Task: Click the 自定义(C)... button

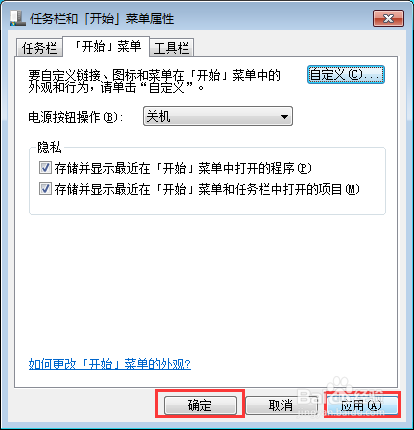Action: 346,75
